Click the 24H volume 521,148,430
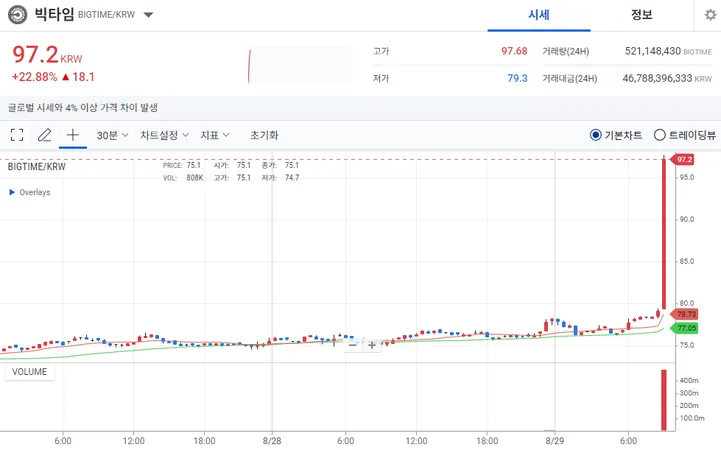This screenshot has height=450, width=721. click(652, 51)
